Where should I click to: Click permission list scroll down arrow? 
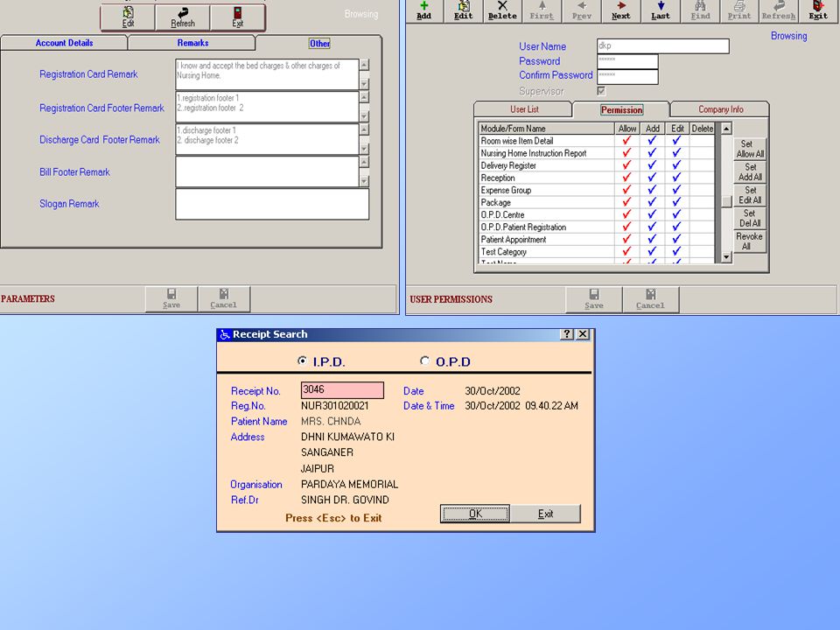coord(726,257)
